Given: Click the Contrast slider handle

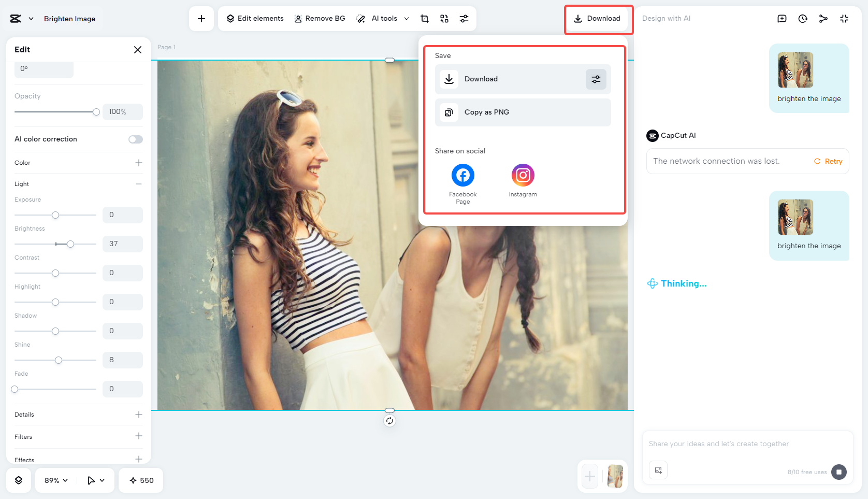Looking at the screenshot, I should [x=55, y=273].
